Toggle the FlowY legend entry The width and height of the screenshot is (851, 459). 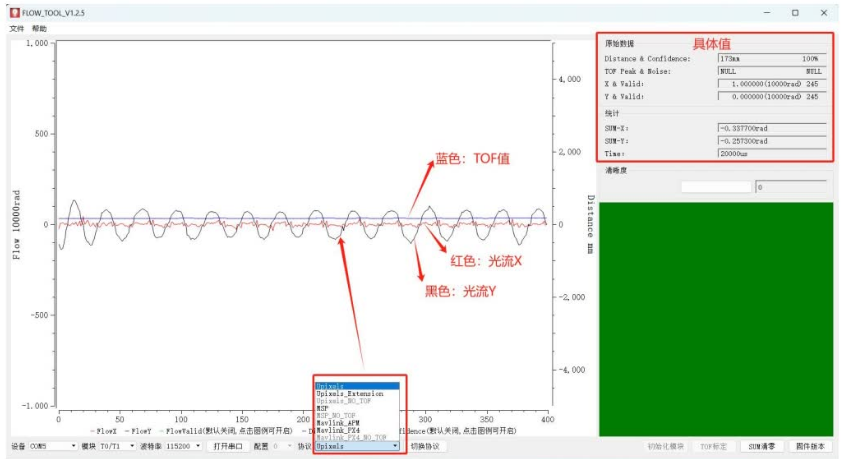click(x=138, y=431)
